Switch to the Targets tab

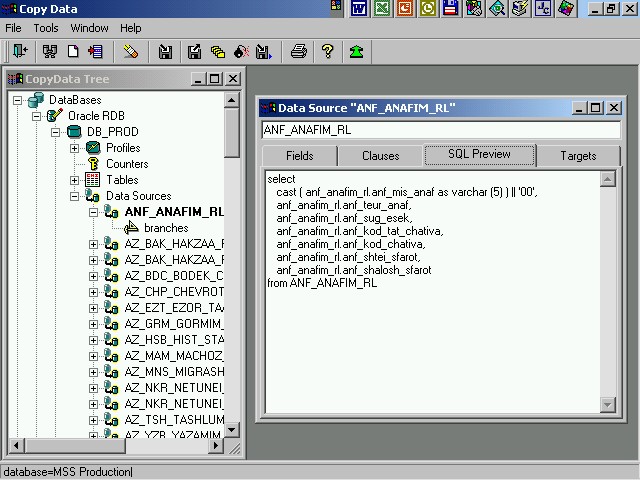(x=578, y=156)
